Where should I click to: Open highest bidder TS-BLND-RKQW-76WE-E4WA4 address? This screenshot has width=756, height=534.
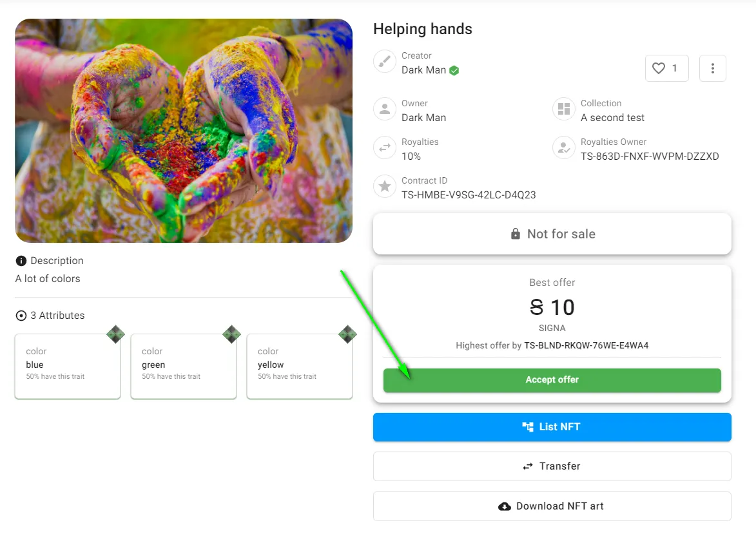tap(586, 345)
